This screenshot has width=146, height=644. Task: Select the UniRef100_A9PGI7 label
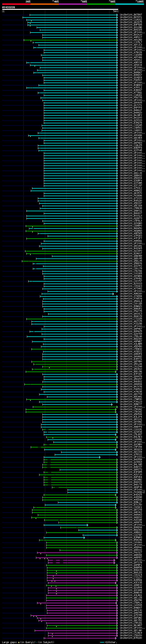click(x=131, y=37)
